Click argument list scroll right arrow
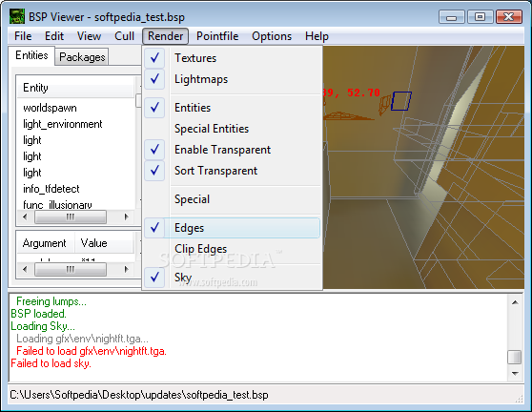Viewport: 532px width, 412px height. [126, 270]
